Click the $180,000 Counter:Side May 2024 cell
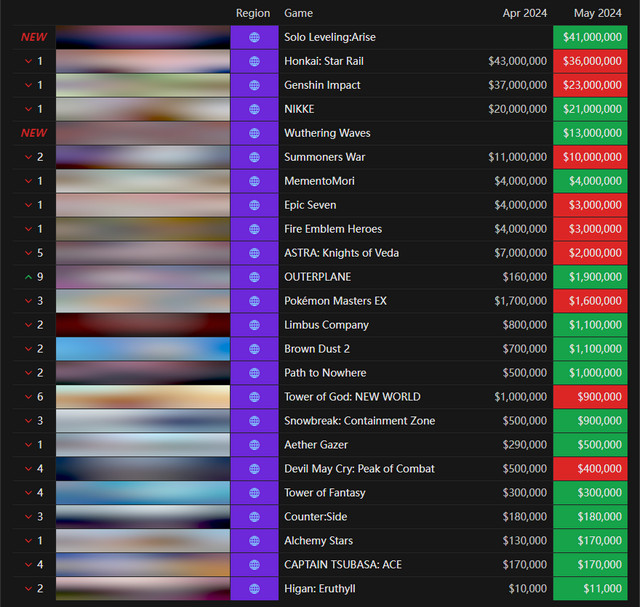Image resolution: width=640 pixels, height=607 pixels. coord(590,517)
